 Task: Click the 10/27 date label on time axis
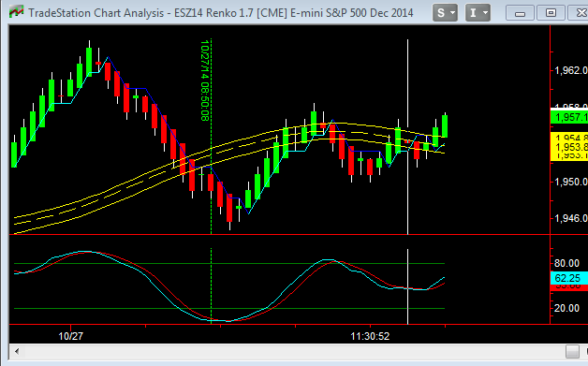70,336
